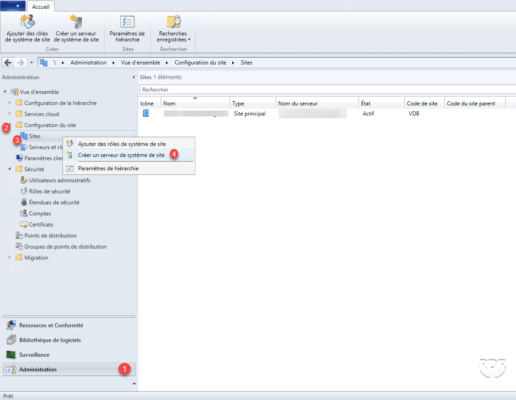Sort by Code de site column header
The height and width of the screenshot is (400, 516).
424,103
